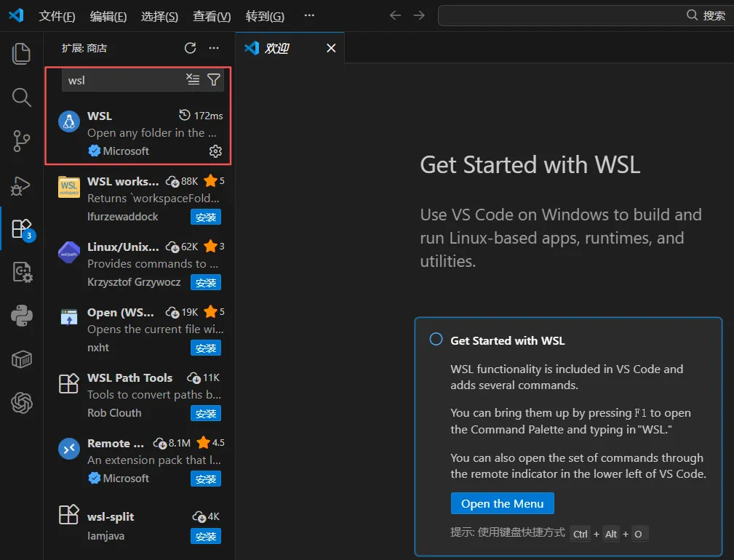Open the Run and Debug view
Image resolution: width=734 pixels, height=560 pixels.
(x=21, y=185)
